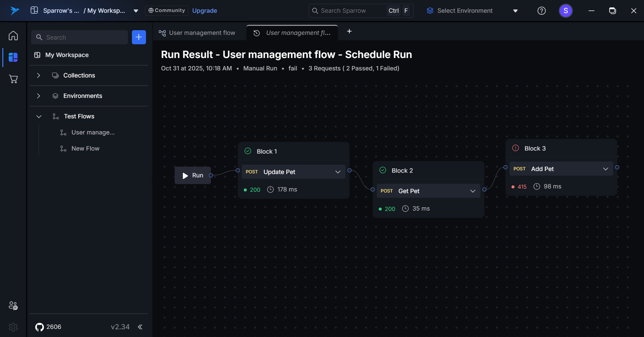Click the blue plus add button
Image resolution: width=644 pixels, height=337 pixels.
pyautogui.click(x=139, y=37)
